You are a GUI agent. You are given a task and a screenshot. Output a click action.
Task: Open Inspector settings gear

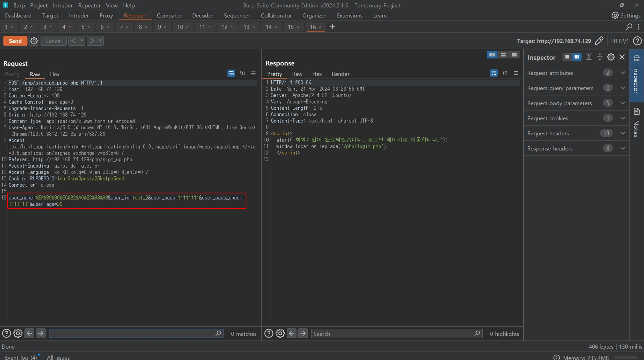(x=611, y=57)
